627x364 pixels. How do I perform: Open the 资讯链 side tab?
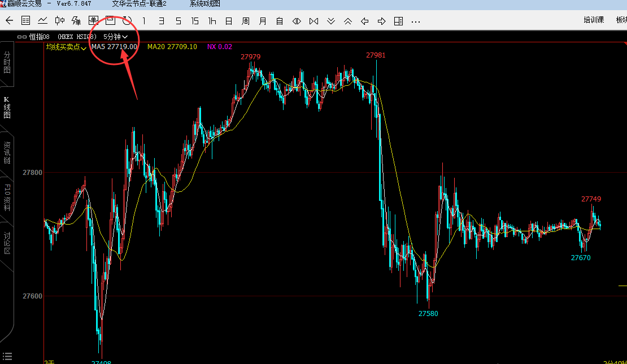click(x=7, y=152)
